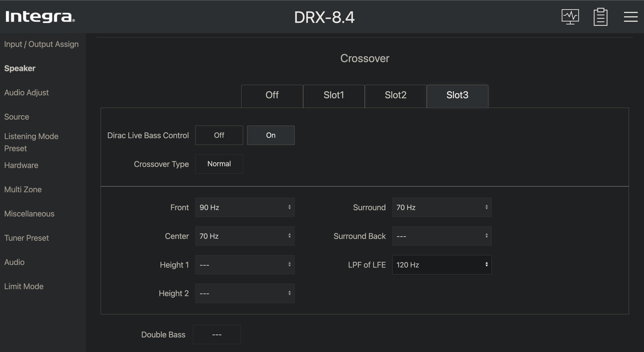The height and width of the screenshot is (352, 644).
Task: Open the clipboard list icon
Action: (600, 17)
